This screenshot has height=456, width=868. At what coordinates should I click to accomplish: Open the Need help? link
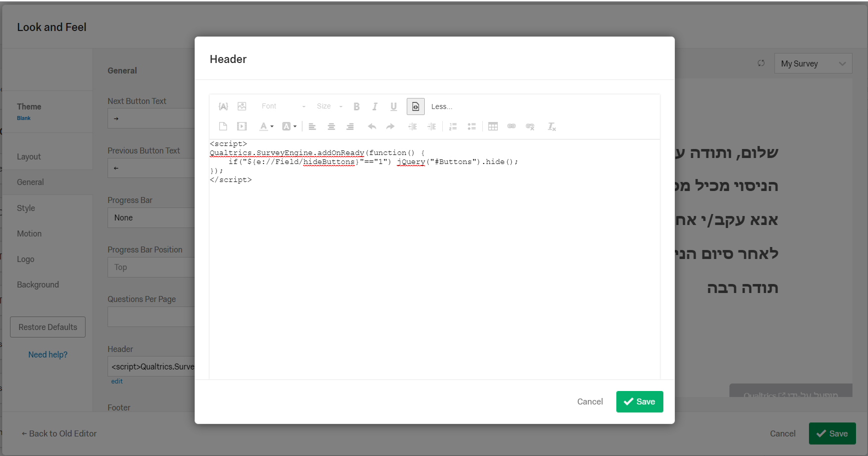48,354
